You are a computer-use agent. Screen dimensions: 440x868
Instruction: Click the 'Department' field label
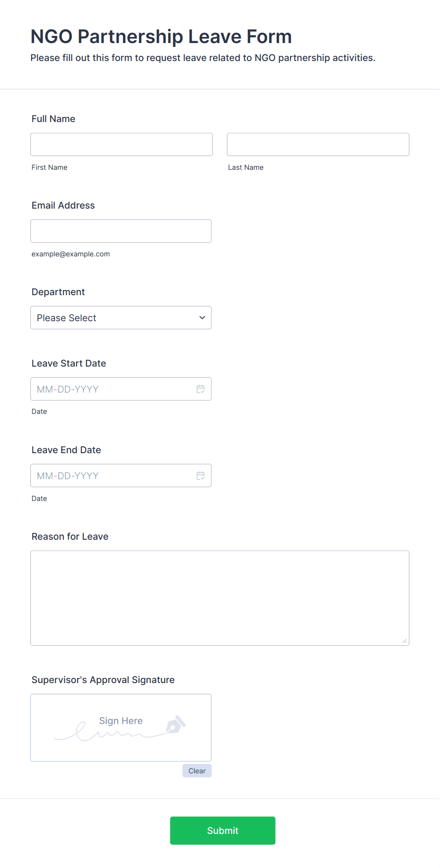[58, 292]
